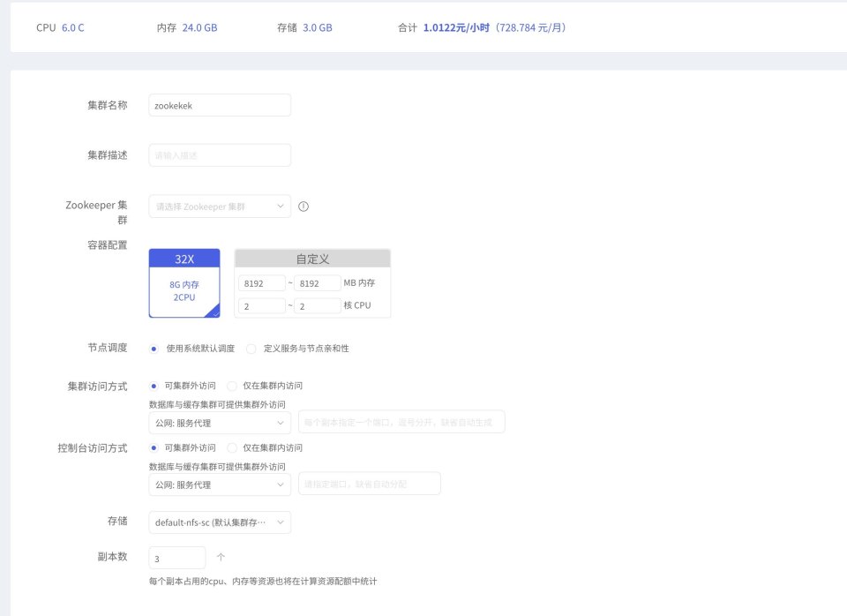This screenshot has height=616, width=847.
Task: Click the minimum MB 内存 input field
Action: tap(262, 283)
